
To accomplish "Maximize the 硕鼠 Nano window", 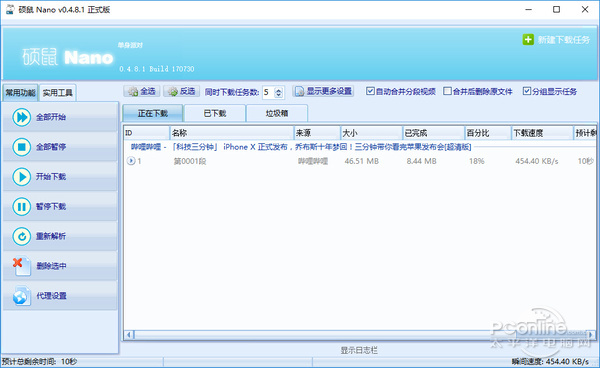I will coord(556,10).
